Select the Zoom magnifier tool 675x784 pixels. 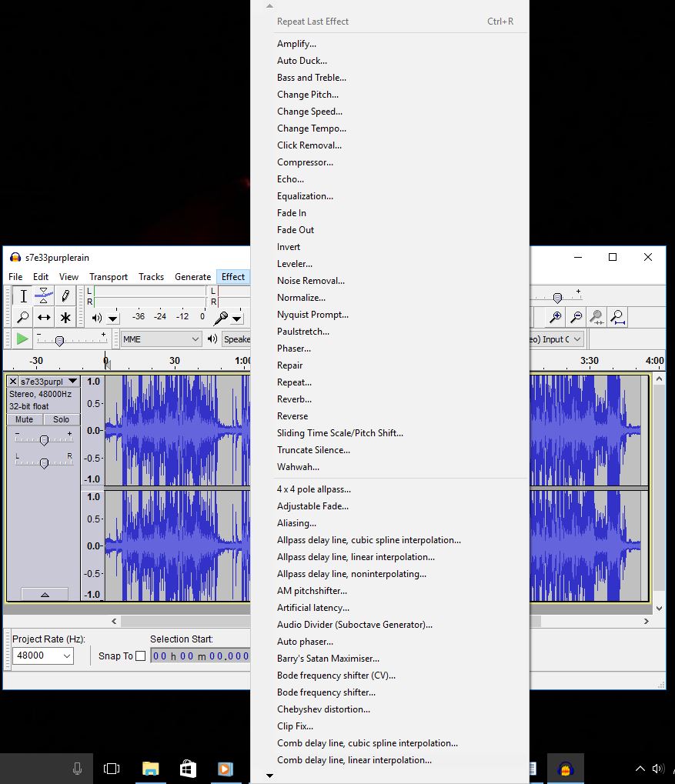tap(23, 317)
